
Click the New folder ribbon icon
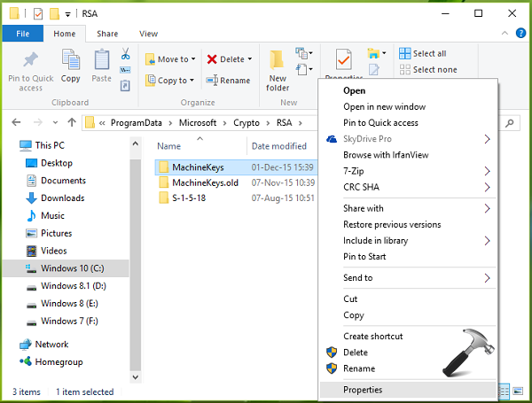(278, 70)
